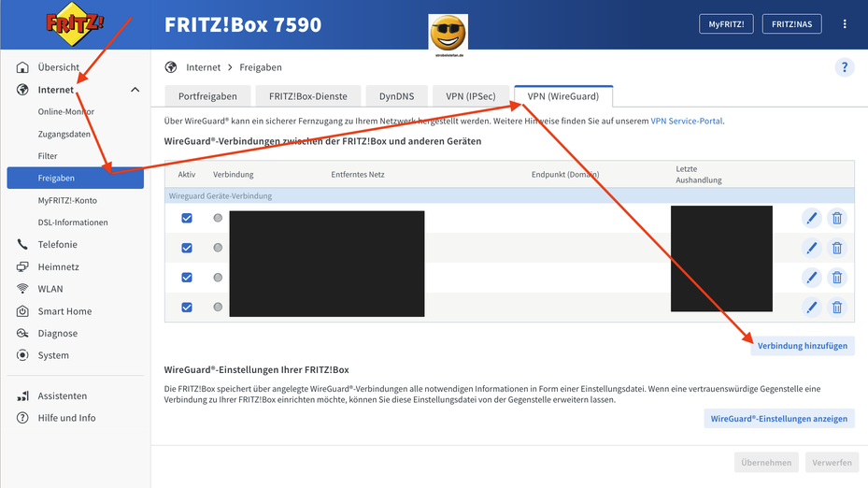Image resolution: width=868 pixels, height=488 pixels.
Task: Click Verbindung hinzufügen button
Action: pos(802,346)
